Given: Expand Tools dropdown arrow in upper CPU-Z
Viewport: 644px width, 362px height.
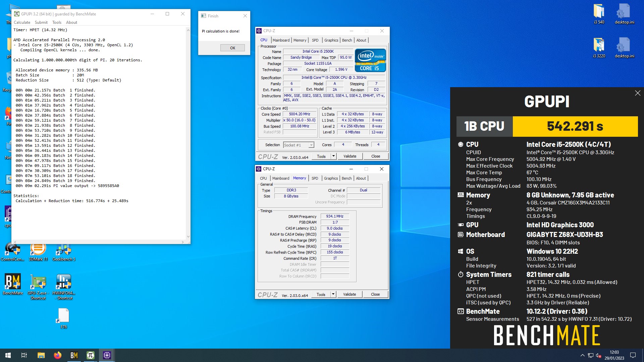Looking at the screenshot, I should pos(333,156).
